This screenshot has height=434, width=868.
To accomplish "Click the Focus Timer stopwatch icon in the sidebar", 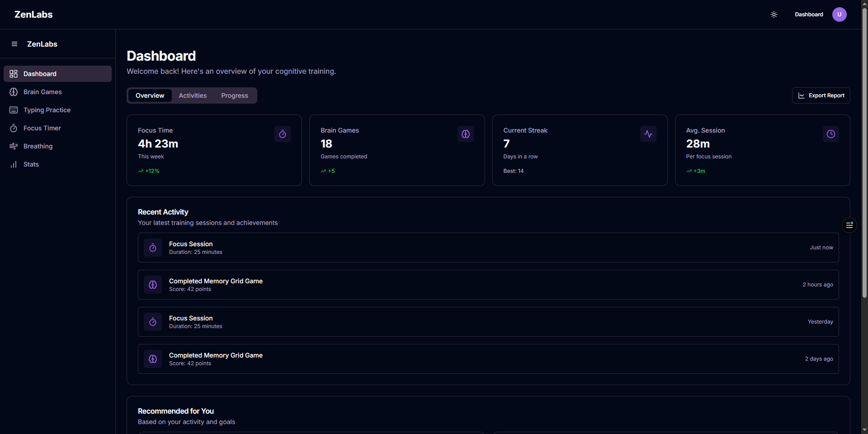I will pos(14,128).
